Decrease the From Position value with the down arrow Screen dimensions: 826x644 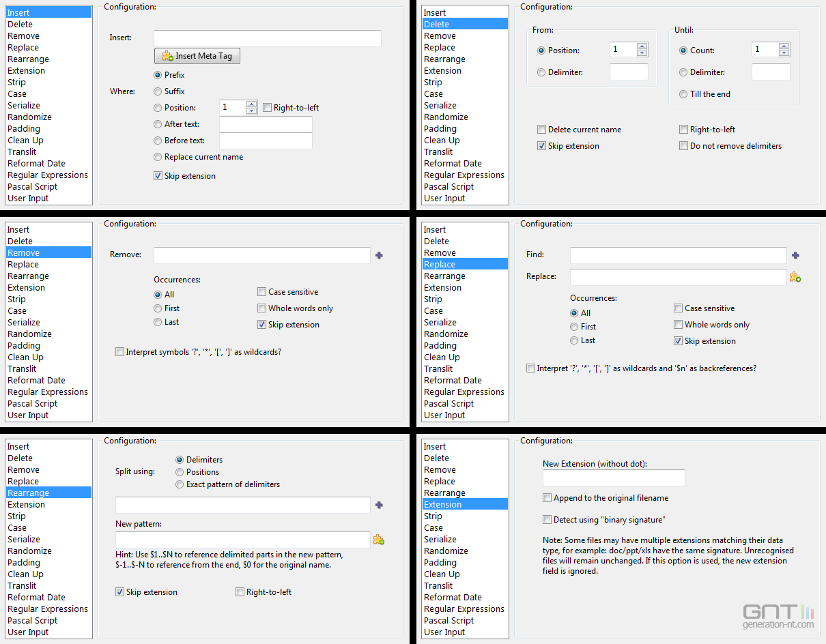point(642,53)
